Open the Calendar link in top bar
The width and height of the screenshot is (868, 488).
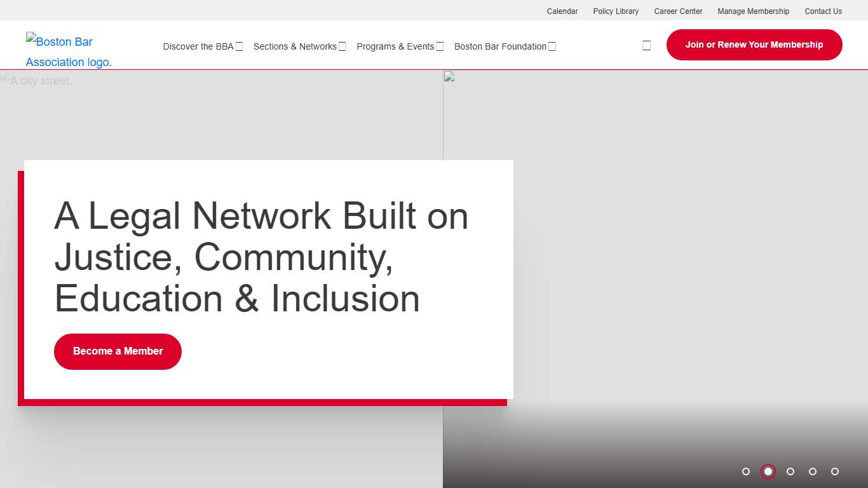click(562, 11)
